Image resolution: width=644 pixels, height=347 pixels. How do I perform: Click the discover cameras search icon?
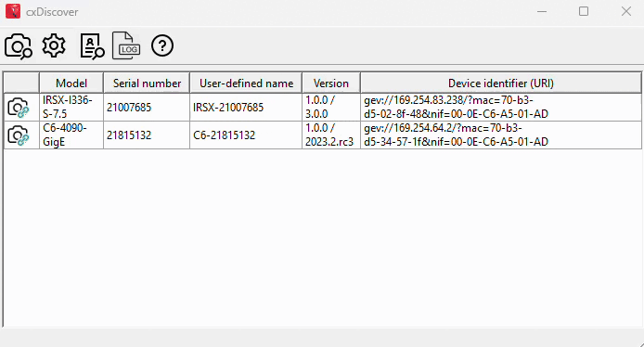(x=19, y=46)
